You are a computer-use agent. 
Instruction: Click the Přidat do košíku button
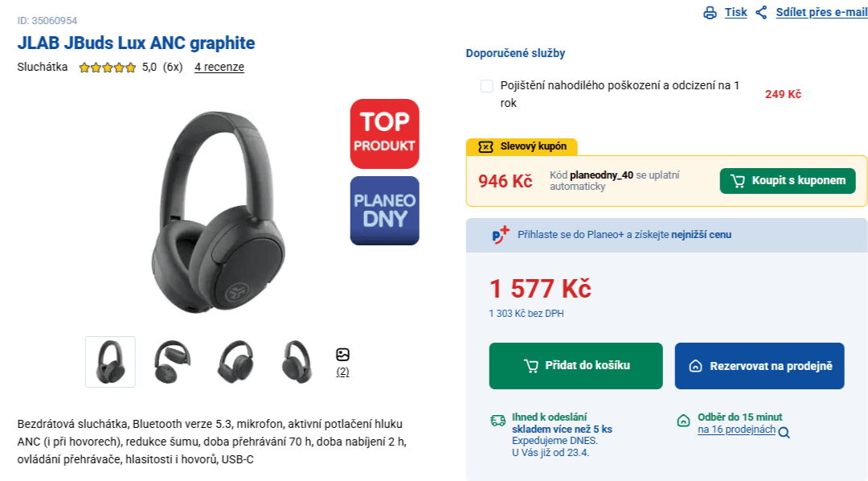click(x=575, y=366)
